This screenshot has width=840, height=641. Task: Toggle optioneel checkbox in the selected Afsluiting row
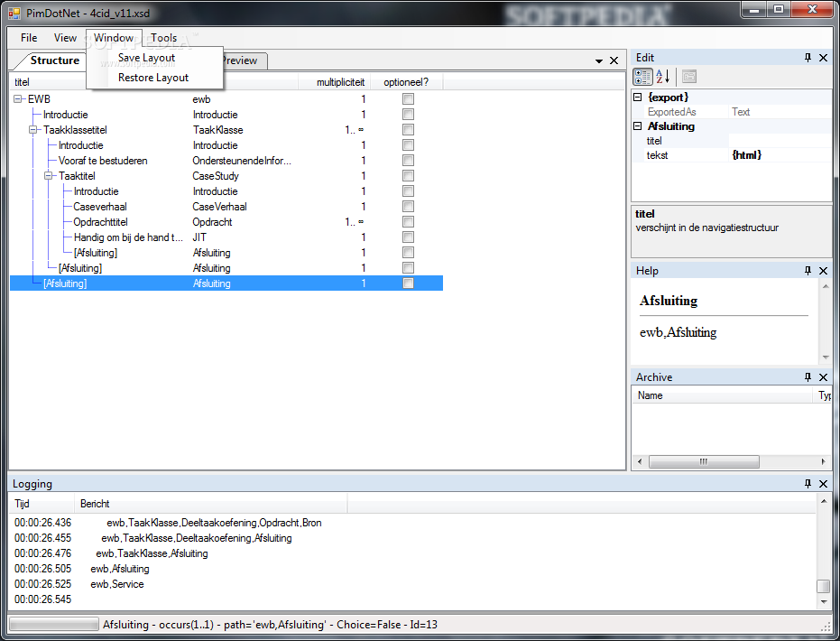[408, 283]
